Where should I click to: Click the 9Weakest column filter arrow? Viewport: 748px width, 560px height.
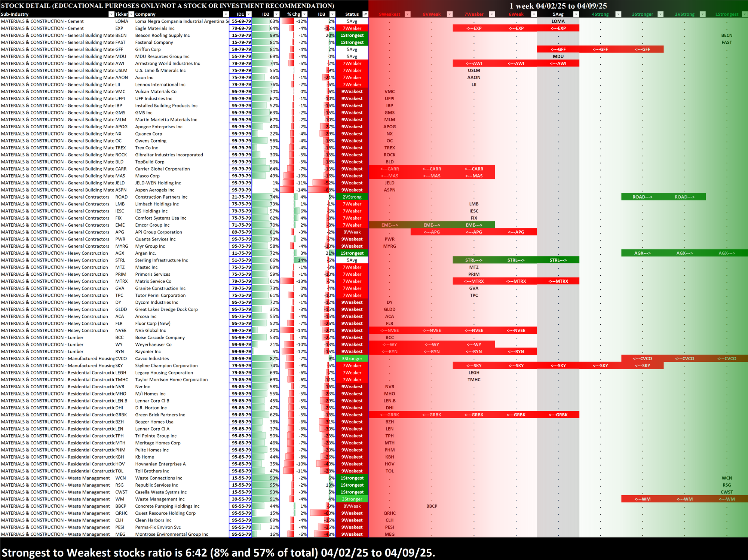click(x=408, y=14)
